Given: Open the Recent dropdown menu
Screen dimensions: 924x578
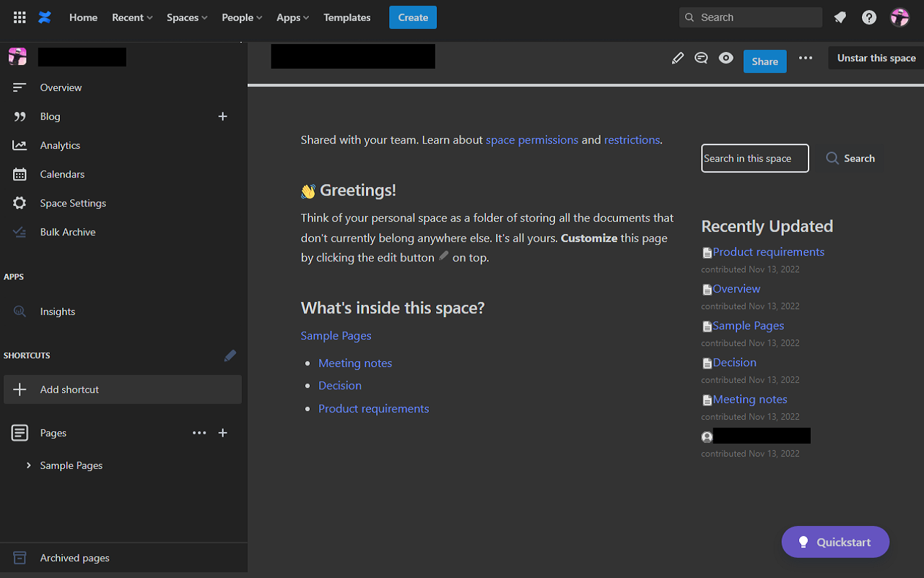Looking at the screenshot, I should pos(132,17).
